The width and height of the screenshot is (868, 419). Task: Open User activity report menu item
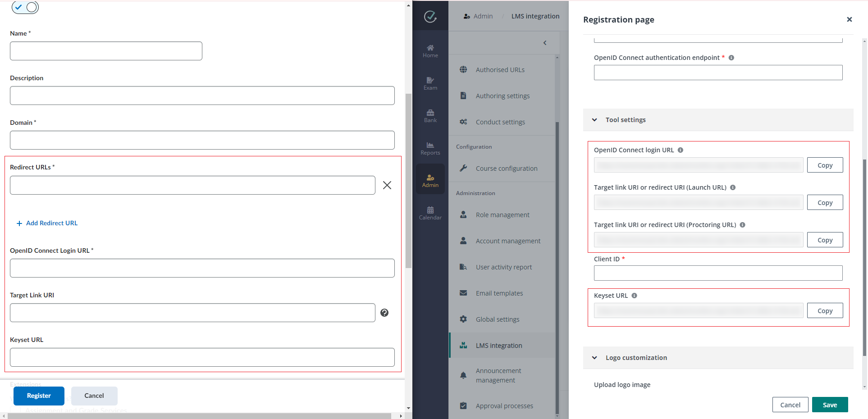tap(502, 267)
